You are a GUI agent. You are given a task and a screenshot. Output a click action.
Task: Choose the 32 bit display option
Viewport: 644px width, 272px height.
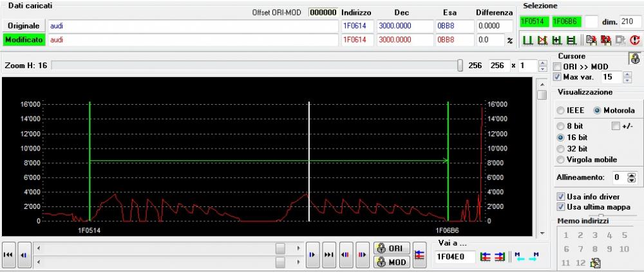tap(560, 149)
